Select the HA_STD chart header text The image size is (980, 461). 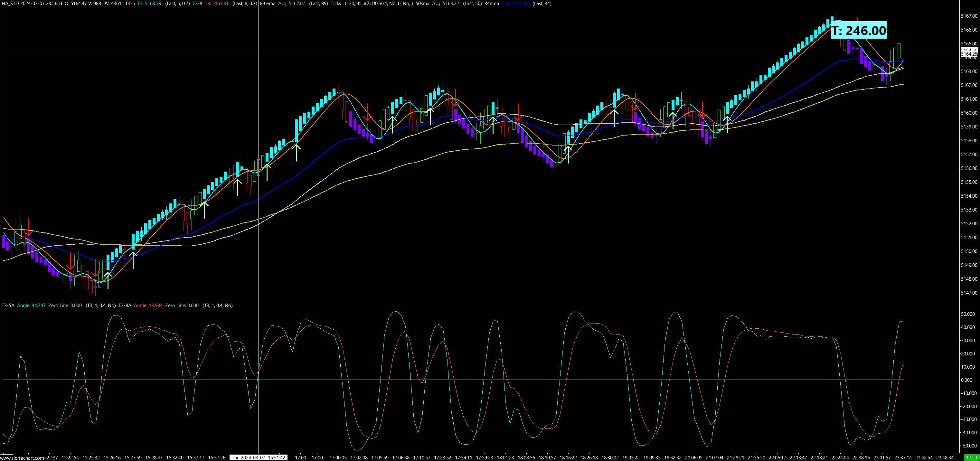coord(10,4)
